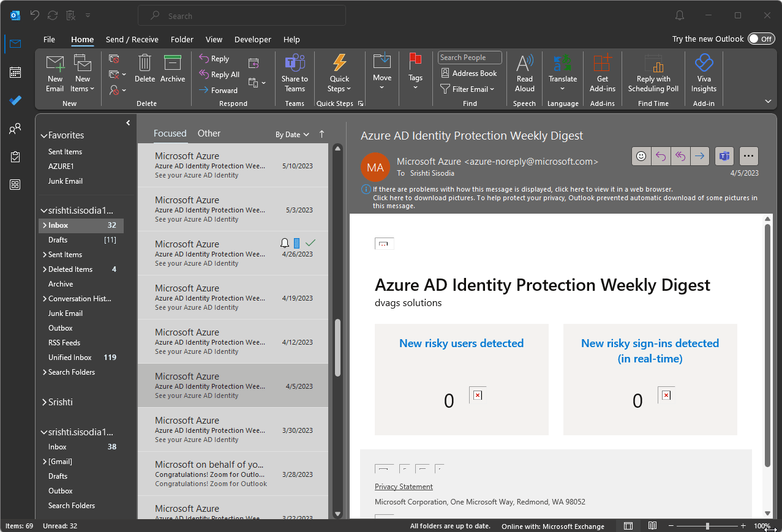This screenshot has width=782, height=532.
Task: Create a New Email
Action: [x=55, y=73]
